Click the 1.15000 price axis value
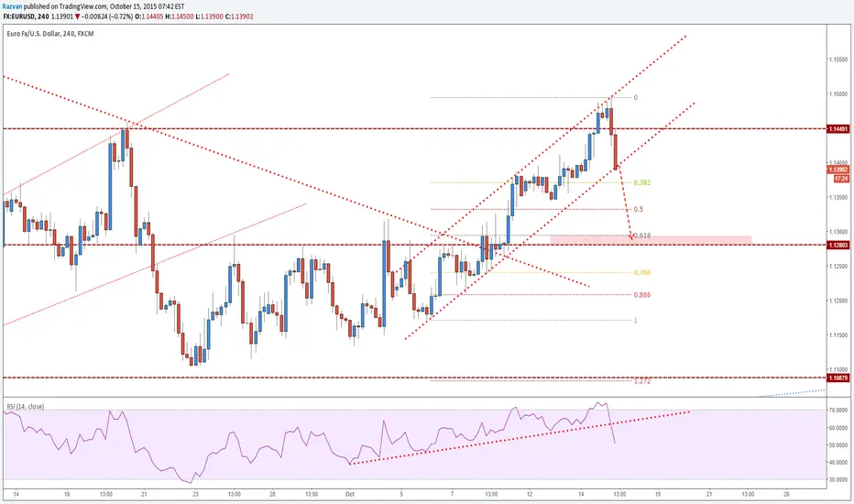854x504 pixels. (x=838, y=93)
